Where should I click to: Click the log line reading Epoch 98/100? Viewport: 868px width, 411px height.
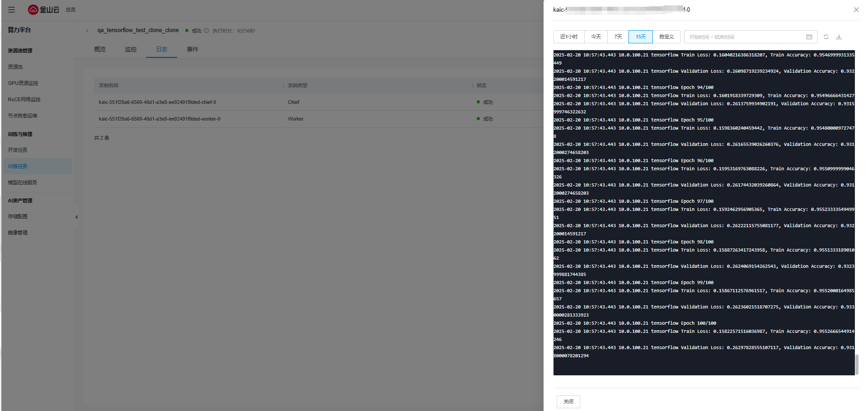coord(633,242)
